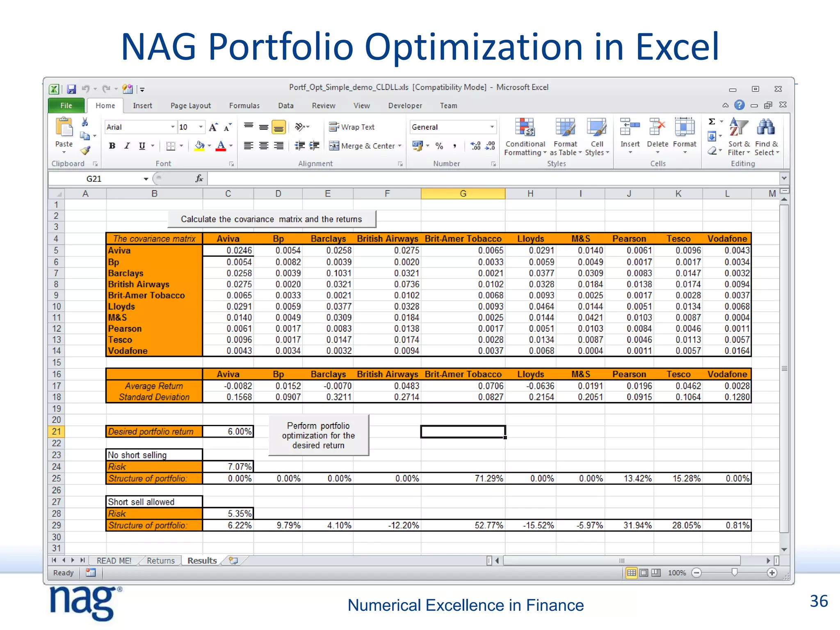Click AutoSum sigma icon
840x630 pixels.
(x=712, y=122)
